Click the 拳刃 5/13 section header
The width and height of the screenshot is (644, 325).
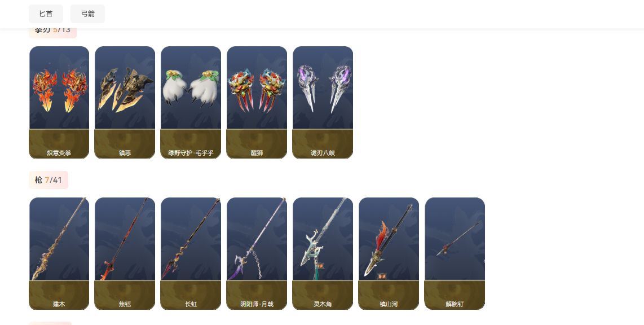(x=52, y=31)
